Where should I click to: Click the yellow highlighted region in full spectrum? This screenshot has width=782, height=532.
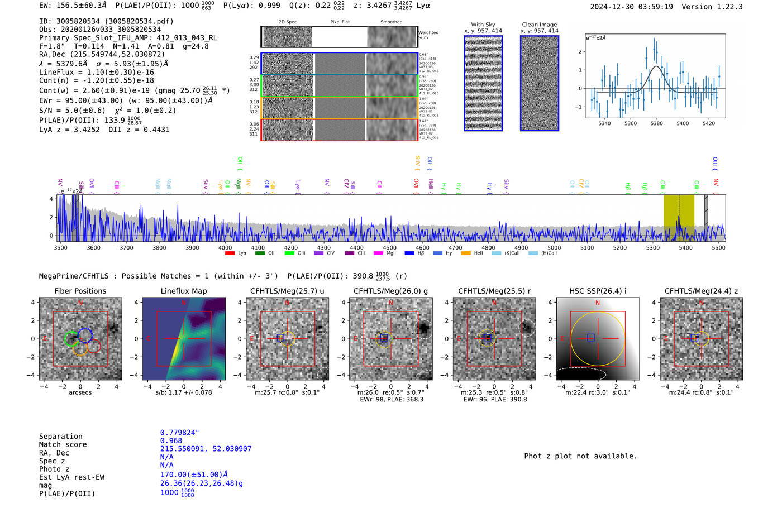tap(679, 218)
